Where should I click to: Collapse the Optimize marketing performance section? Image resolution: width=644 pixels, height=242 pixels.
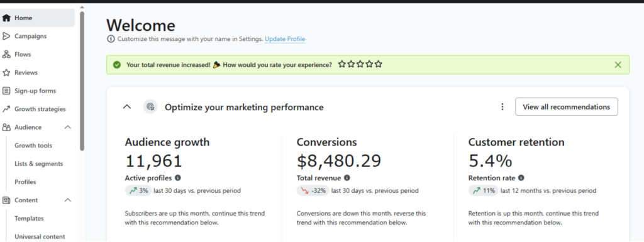tap(127, 107)
